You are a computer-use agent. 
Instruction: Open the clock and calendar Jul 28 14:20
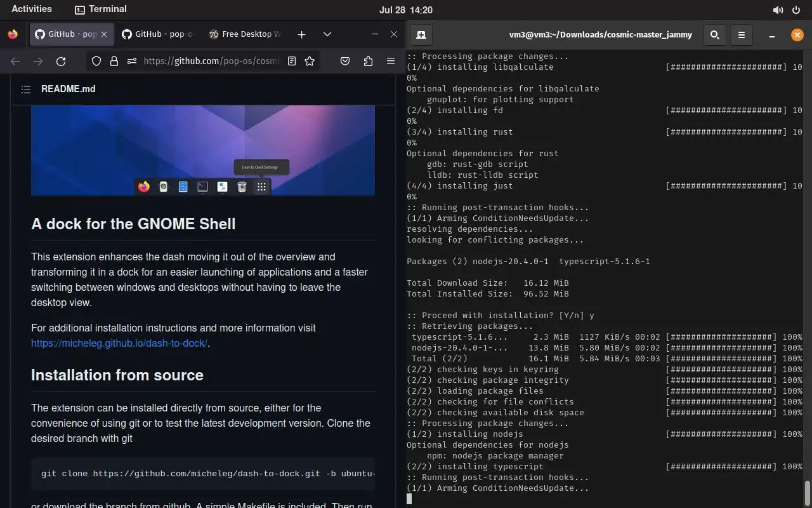click(406, 10)
